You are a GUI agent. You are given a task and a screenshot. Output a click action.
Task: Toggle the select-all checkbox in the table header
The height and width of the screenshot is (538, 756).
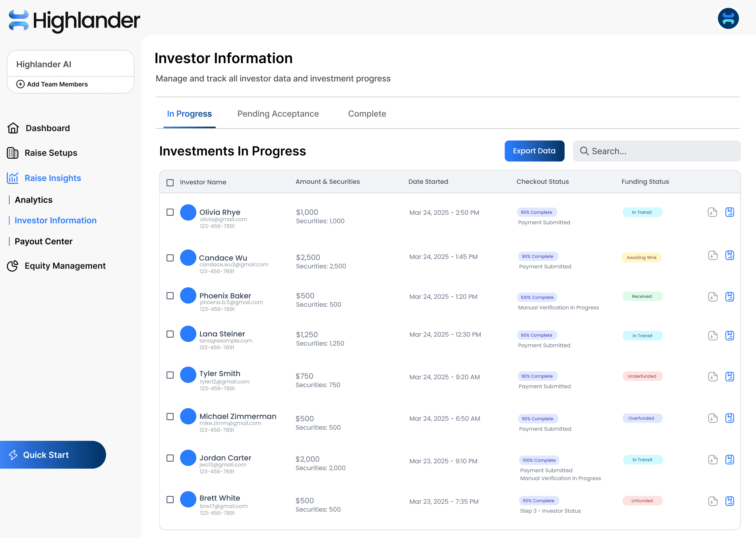[170, 183]
